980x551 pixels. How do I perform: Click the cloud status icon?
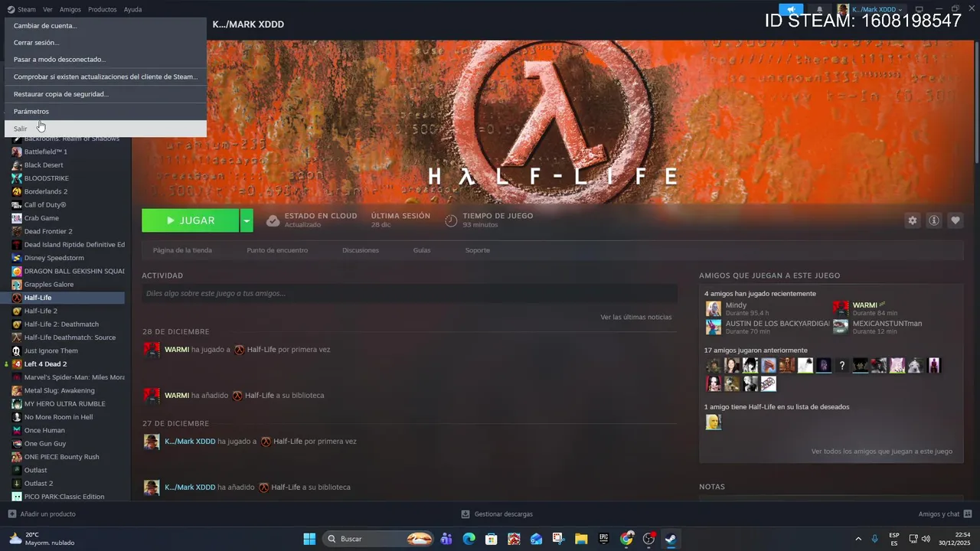coord(273,220)
